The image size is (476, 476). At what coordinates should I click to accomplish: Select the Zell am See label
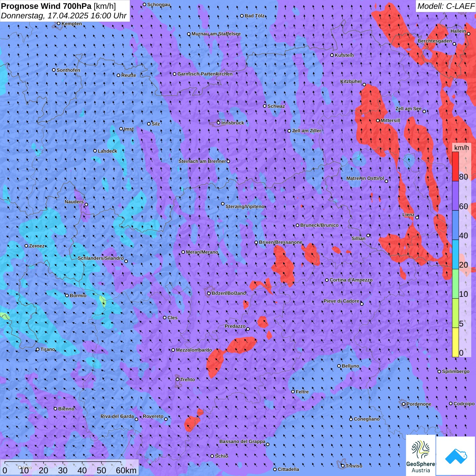(408, 108)
